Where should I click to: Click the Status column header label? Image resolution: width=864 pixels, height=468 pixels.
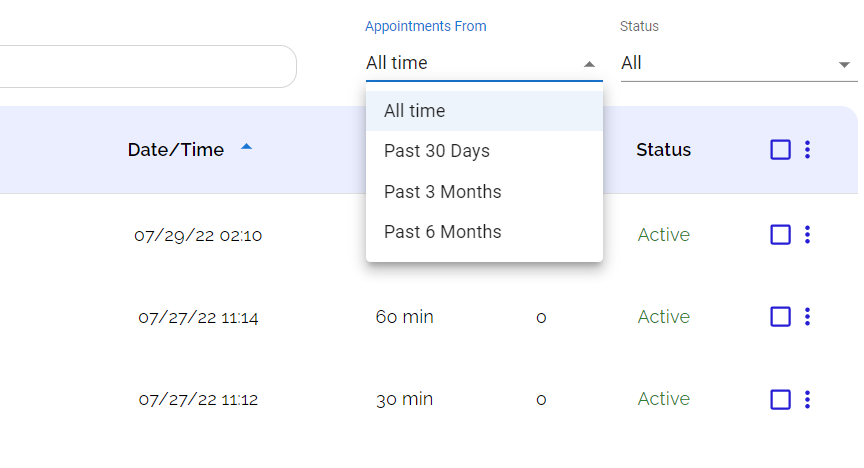pos(663,150)
